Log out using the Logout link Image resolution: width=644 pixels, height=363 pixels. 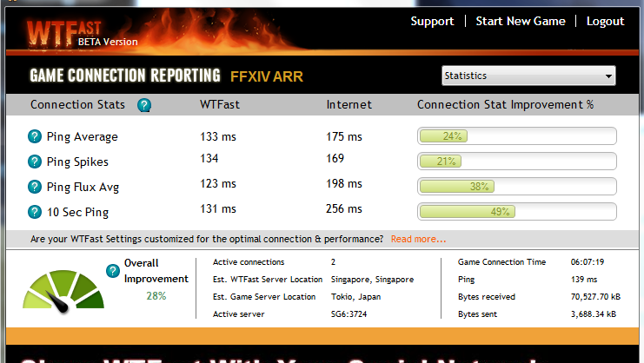(x=605, y=22)
